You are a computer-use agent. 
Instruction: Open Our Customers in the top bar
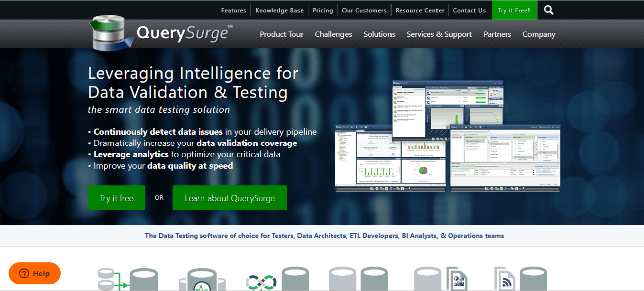click(x=364, y=10)
